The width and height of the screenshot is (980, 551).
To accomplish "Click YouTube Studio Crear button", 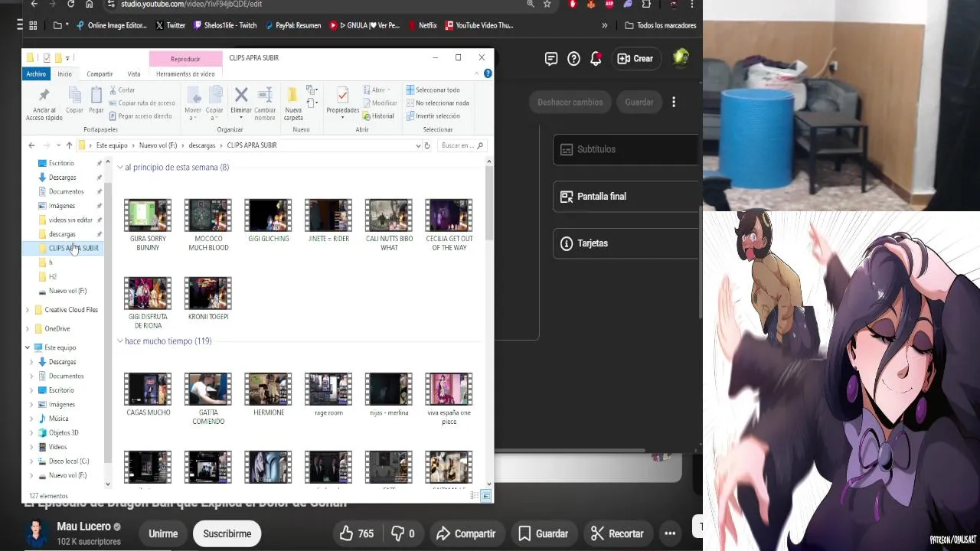I will [x=636, y=58].
